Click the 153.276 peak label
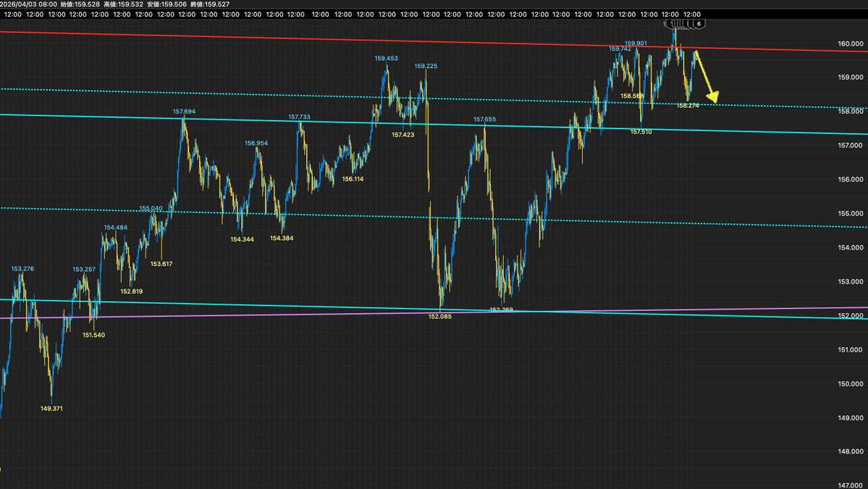This screenshot has height=489, width=868. pyautogui.click(x=22, y=269)
